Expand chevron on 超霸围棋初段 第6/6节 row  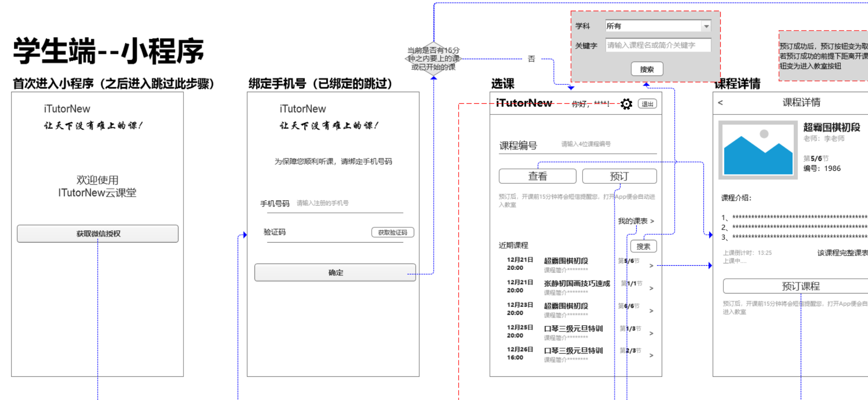pyautogui.click(x=651, y=311)
